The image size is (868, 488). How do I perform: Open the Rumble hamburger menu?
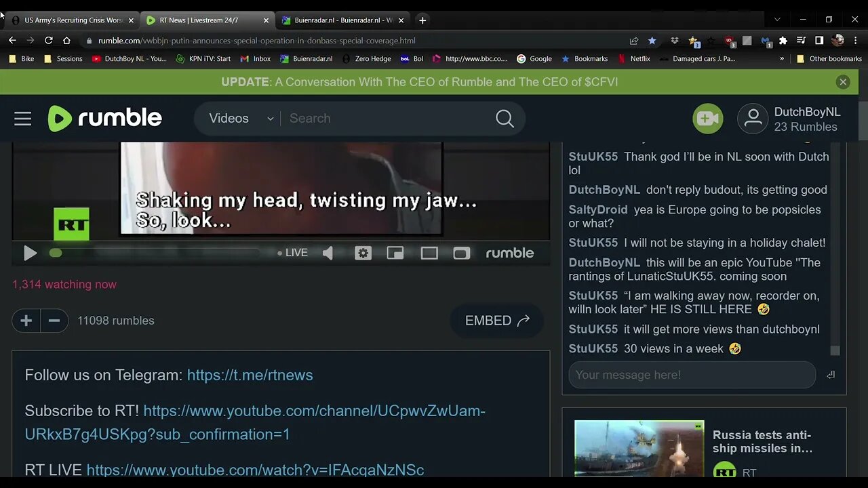pyautogui.click(x=23, y=119)
